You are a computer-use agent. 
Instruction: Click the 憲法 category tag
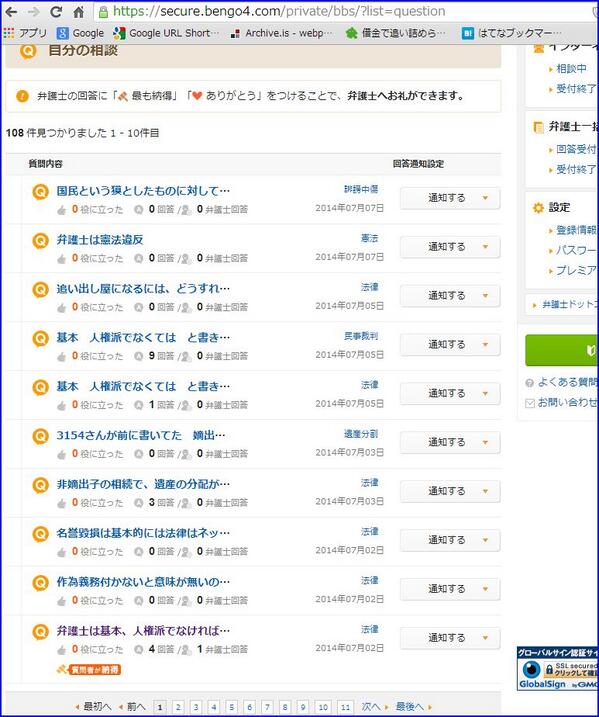tap(369, 238)
